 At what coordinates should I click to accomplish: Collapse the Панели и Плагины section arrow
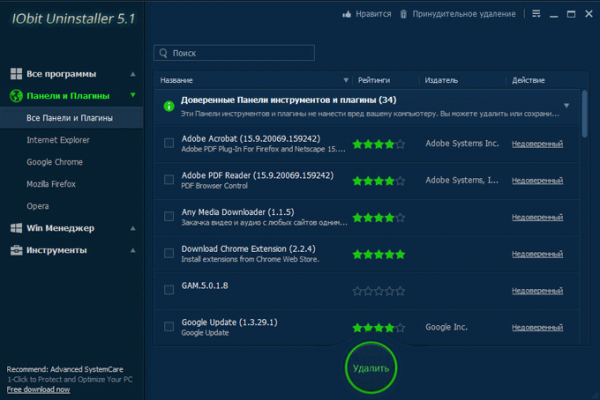pyautogui.click(x=133, y=95)
